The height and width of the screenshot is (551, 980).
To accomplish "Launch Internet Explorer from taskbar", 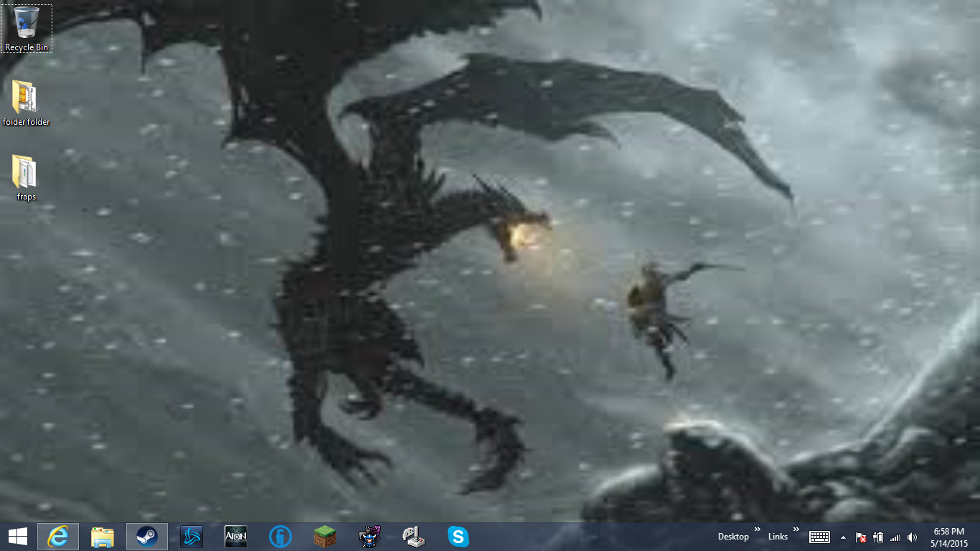I will coord(58,537).
